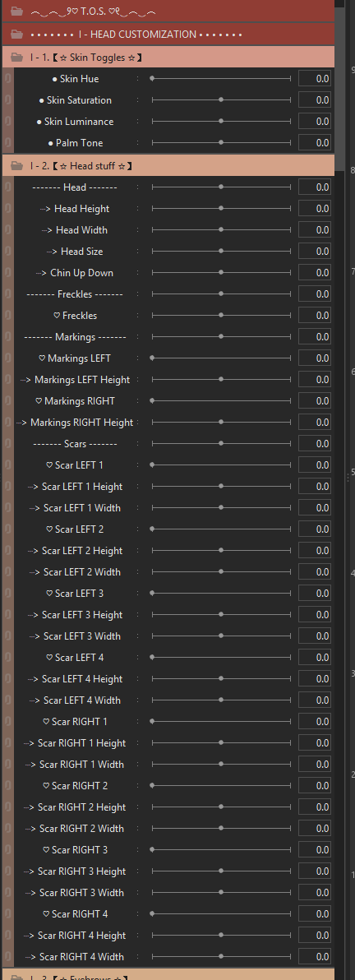Toggle the lock icon beside Head Width
Screen dimensions: 355x980
point(7,230)
